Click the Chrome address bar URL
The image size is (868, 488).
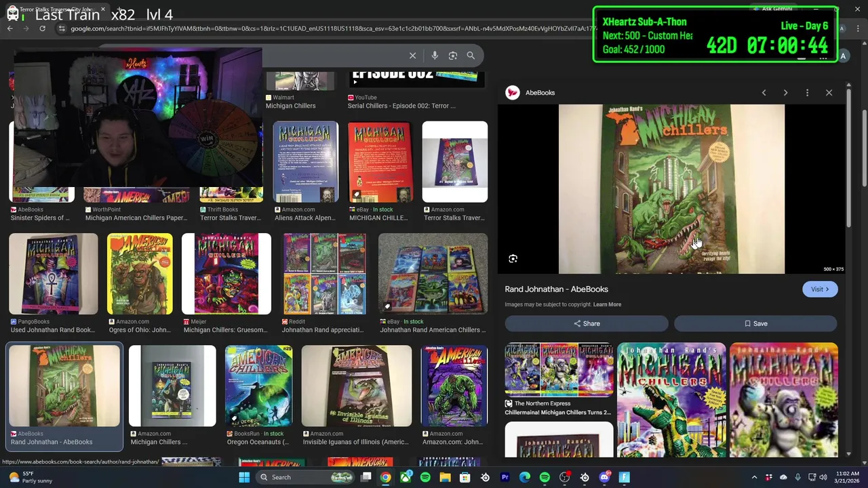(x=332, y=28)
